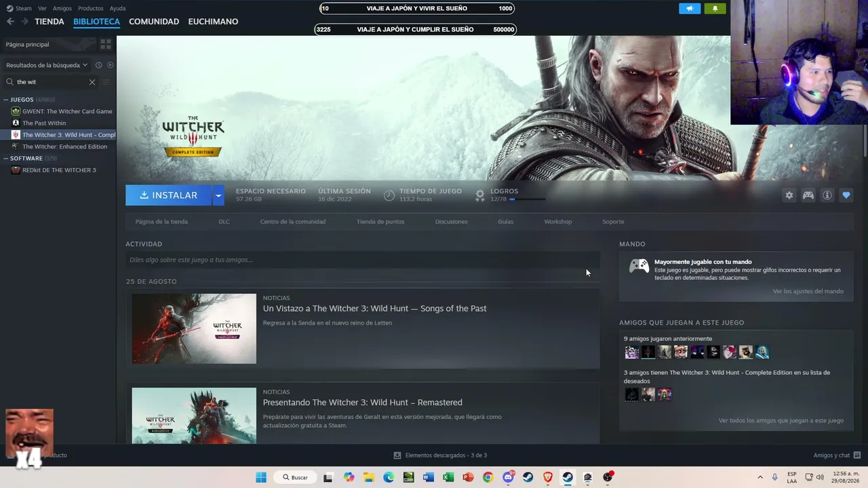Open the game settings gear icon

coord(789,195)
